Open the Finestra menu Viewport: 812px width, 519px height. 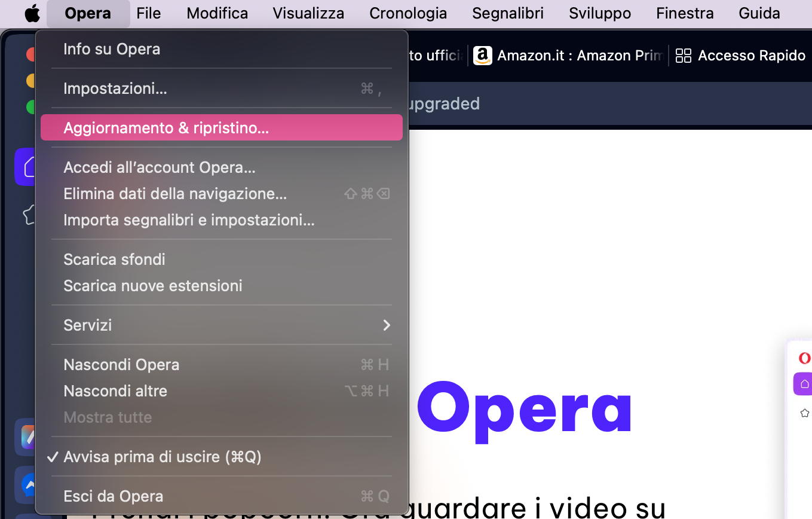(x=685, y=13)
